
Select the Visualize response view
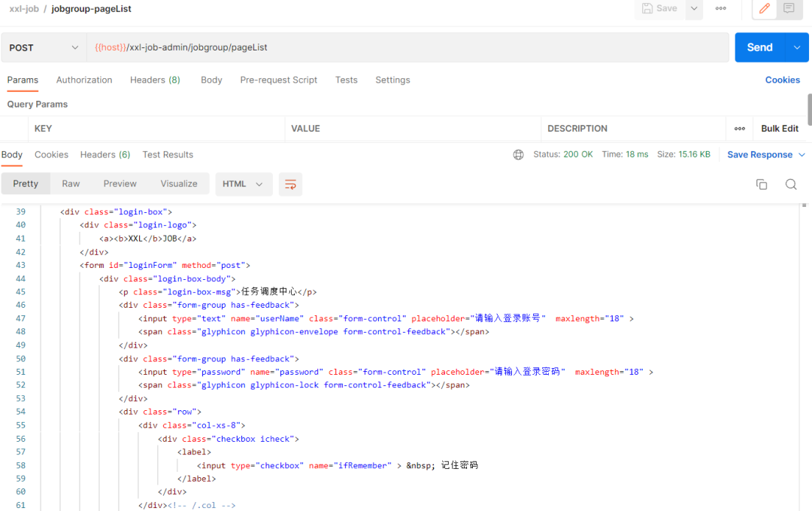click(x=179, y=184)
